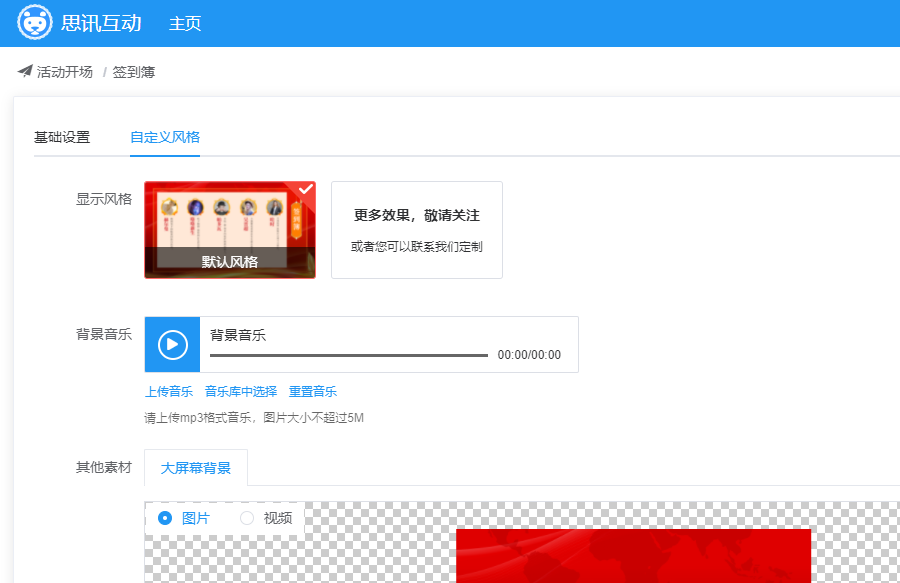The image size is (900, 583).
Task: Open the 大屏幕背景 tab
Action: tap(196, 468)
